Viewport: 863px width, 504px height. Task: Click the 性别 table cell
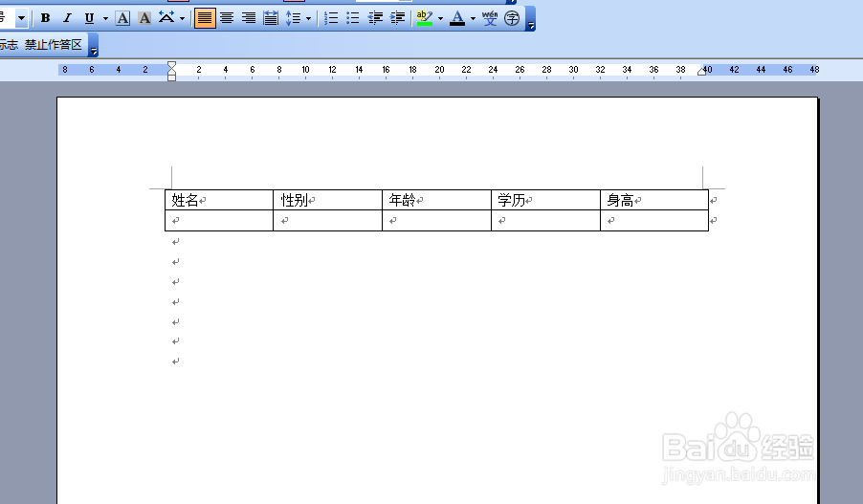pos(327,200)
